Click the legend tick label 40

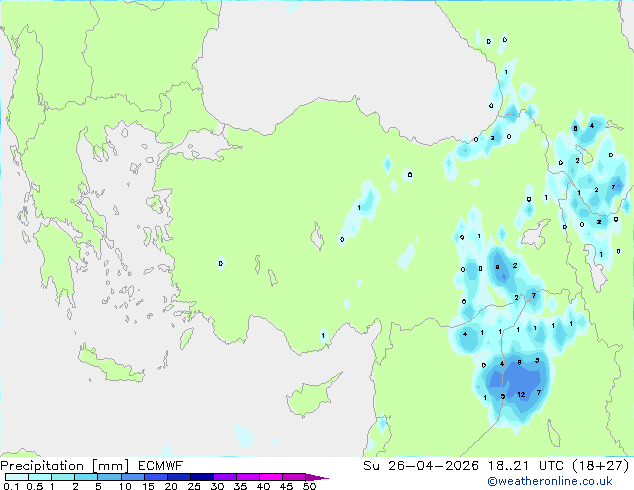pyautogui.click(x=263, y=486)
